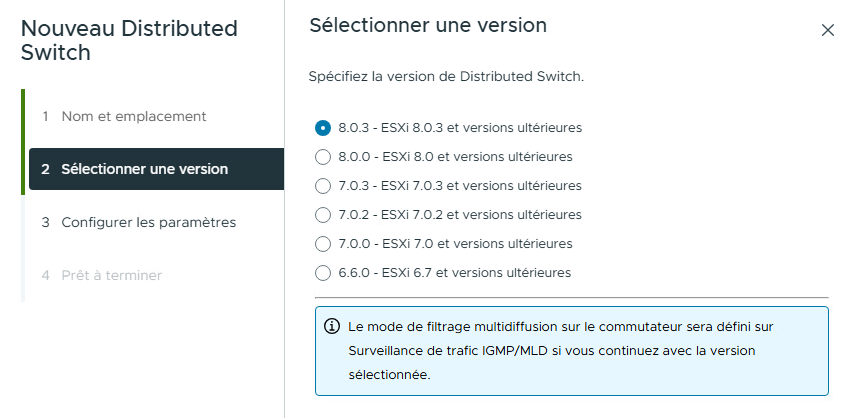Select the 7.0.3 version radio button

click(322, 185)
